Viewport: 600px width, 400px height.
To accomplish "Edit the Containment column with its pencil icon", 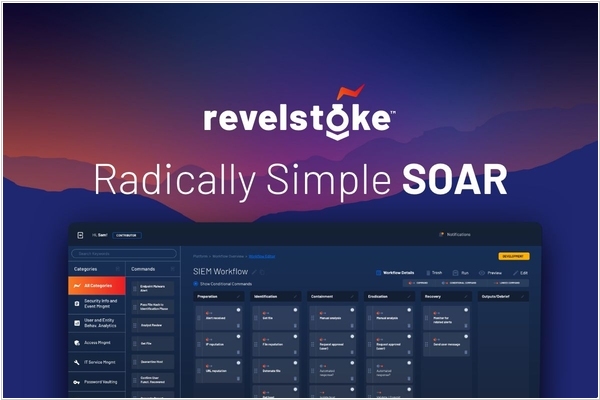I will pyautogui.click(x=352, y=297).
